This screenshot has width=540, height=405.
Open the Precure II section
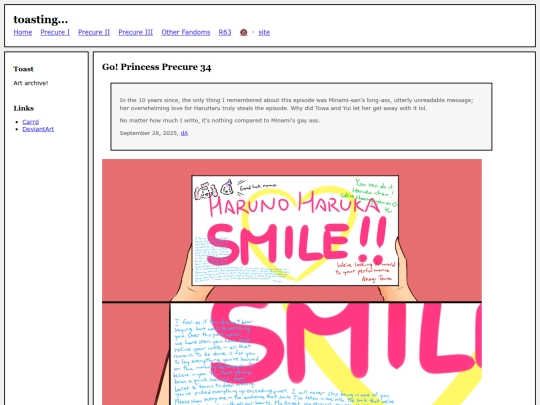pyautogui.click(x=94, y=32)
